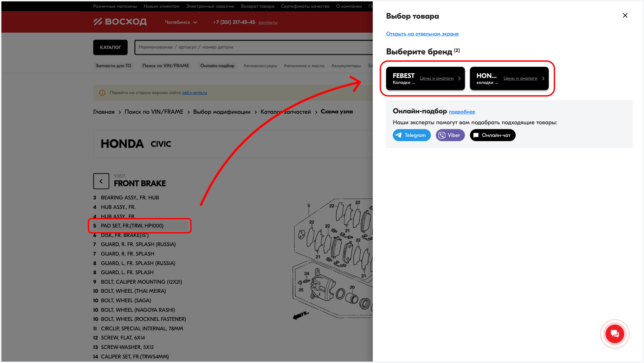This screenshot has width=644, height=363.
Task: Click the info icon in old-site notice
Action: click(x=102, y=93)
